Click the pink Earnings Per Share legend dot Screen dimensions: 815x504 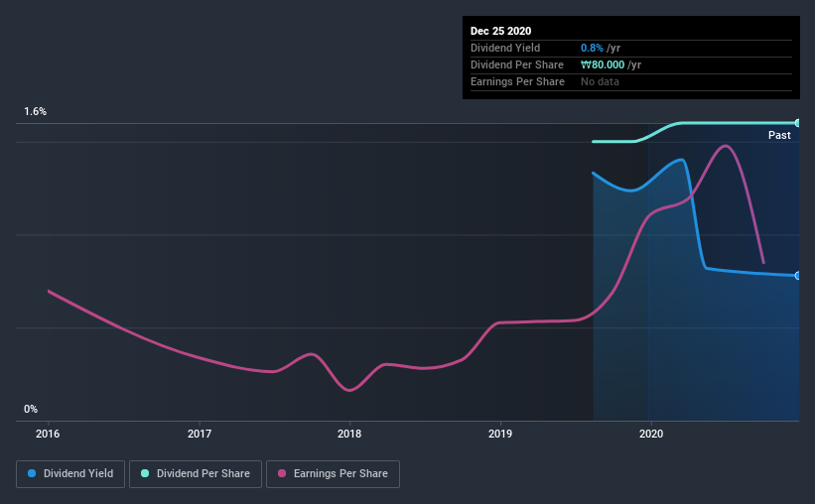tap(282, 473)
